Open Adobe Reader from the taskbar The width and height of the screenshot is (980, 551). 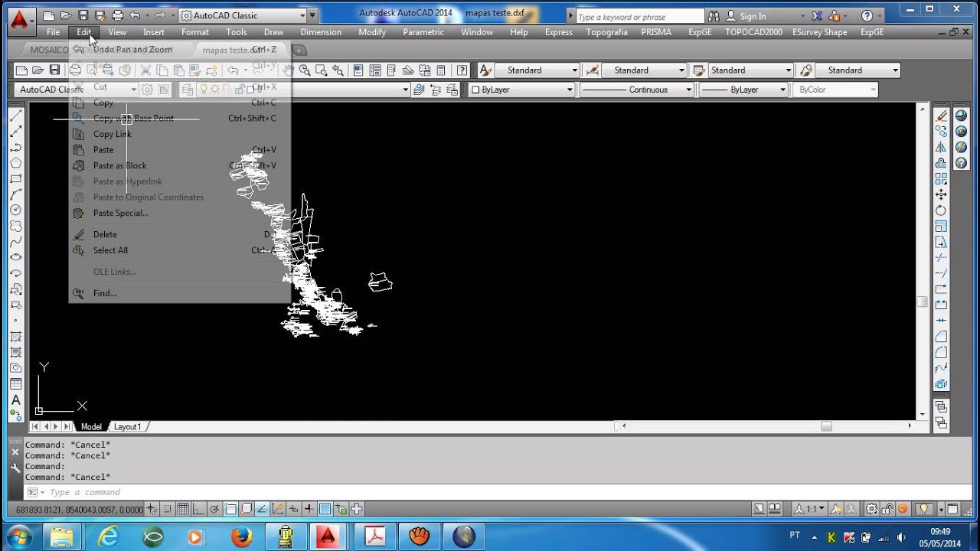pos(376,536)
